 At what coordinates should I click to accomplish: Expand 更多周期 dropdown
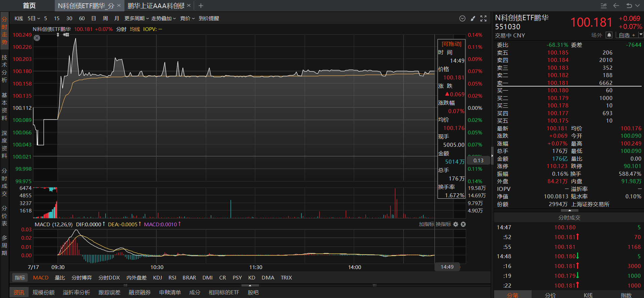pyautogui.click(x=137, y=19)
